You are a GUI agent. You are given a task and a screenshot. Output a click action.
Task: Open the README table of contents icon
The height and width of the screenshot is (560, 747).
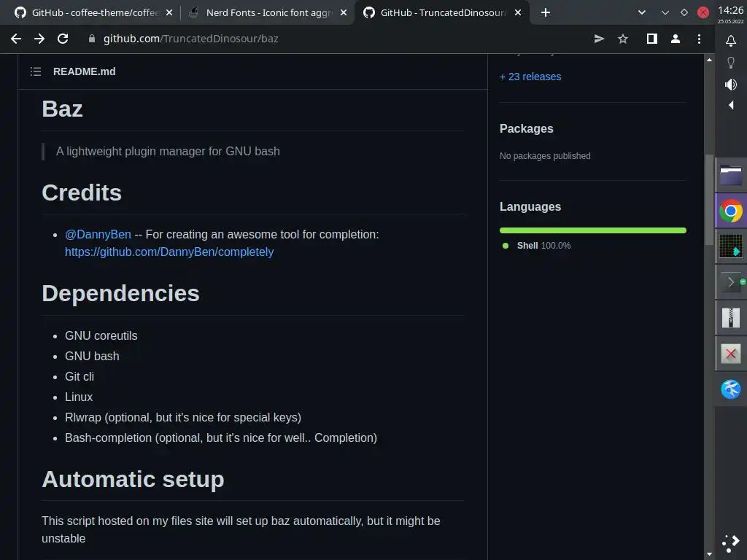(x=36, y=71)
